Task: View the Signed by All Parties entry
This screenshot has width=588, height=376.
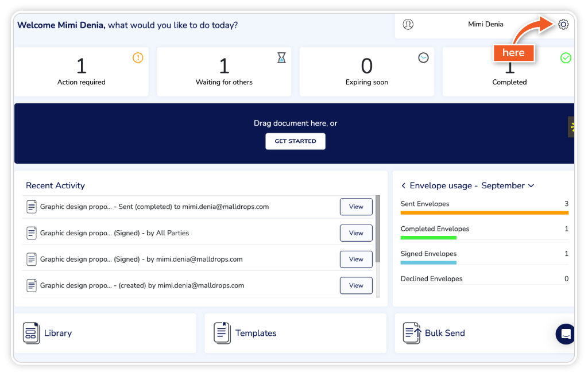Action: (x=356, y=233)
